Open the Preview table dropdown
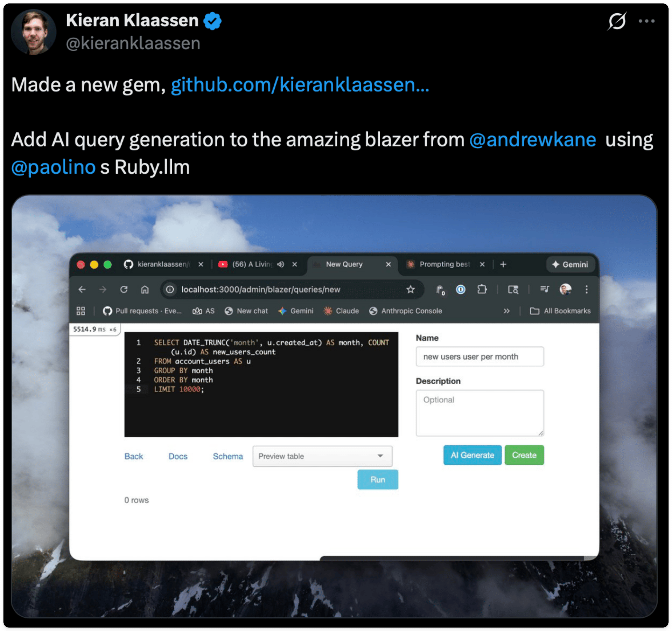The height and width of the screenshot is (631, 672). (322, 456)
